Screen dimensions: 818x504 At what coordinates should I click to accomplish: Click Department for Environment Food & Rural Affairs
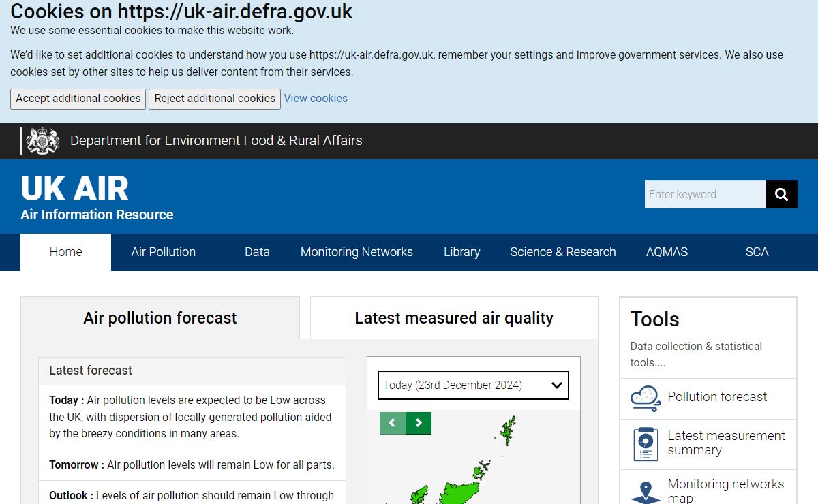[216, 141]
